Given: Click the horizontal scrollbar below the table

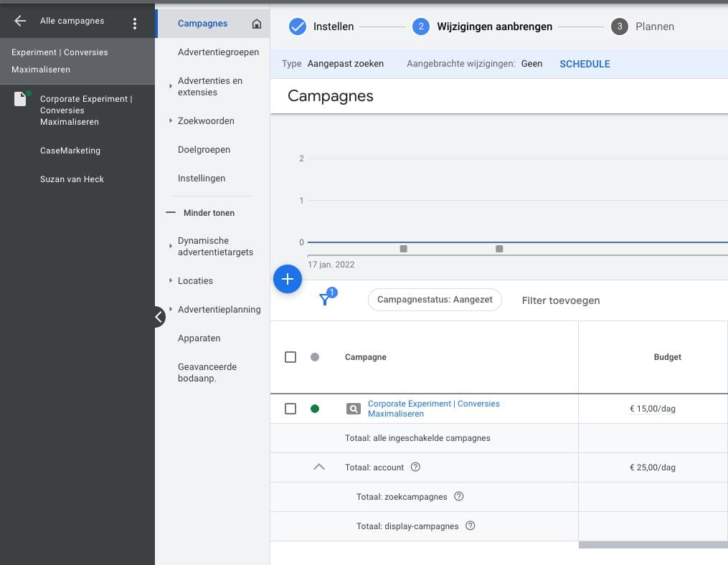Looking at the screenshot, I should 653,545.
